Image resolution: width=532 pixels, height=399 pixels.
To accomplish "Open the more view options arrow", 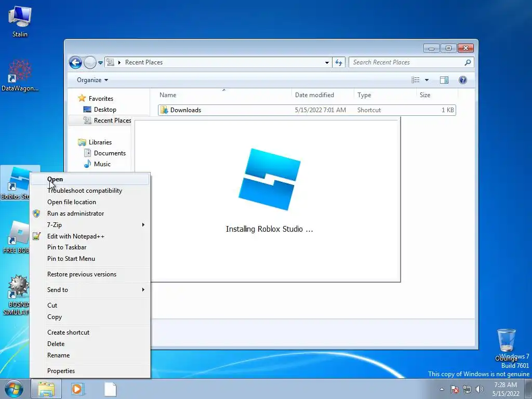I will click(427, 80).
